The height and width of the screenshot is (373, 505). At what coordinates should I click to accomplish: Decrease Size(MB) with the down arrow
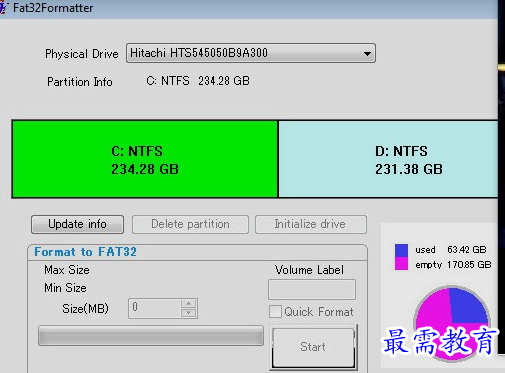(189, 313)
